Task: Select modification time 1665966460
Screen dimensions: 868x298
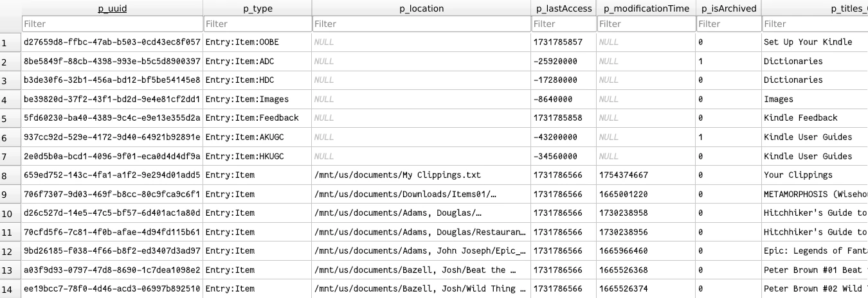Action: click(646, 251)
